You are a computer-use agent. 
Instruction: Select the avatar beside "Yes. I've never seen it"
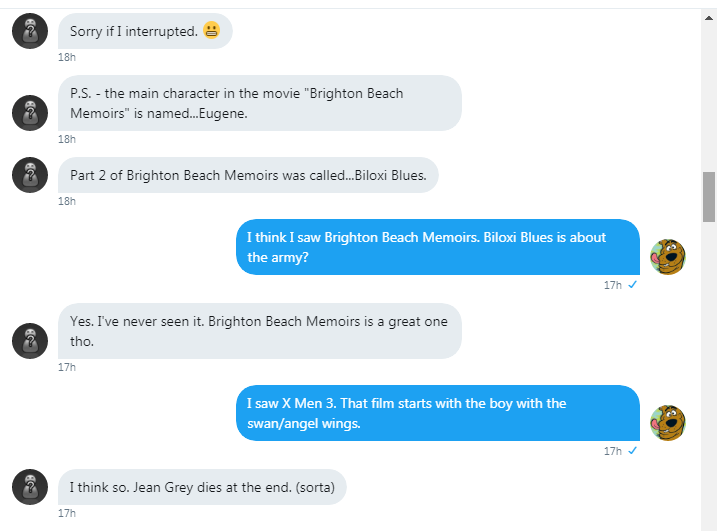point(30,340)
